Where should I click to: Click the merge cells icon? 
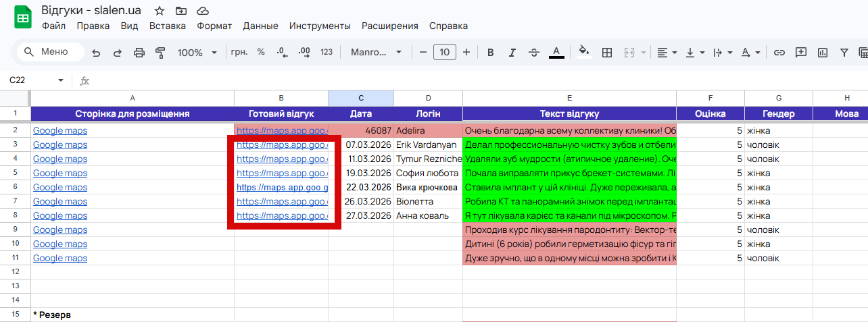629,52
